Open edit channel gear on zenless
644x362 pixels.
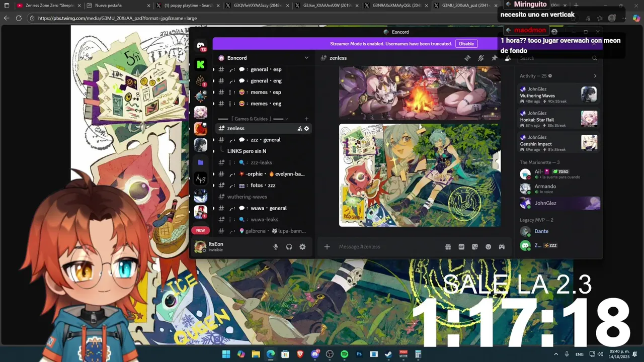(306, 129)
